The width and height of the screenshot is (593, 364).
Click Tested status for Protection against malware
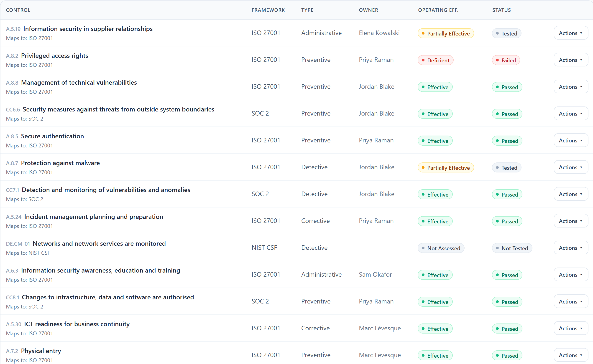[x=506, y=168]
